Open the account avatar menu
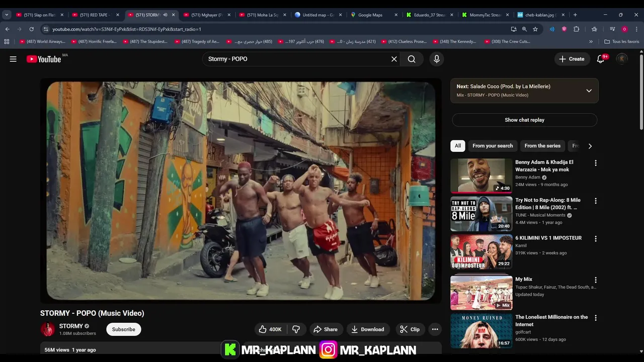 point(622,59)
